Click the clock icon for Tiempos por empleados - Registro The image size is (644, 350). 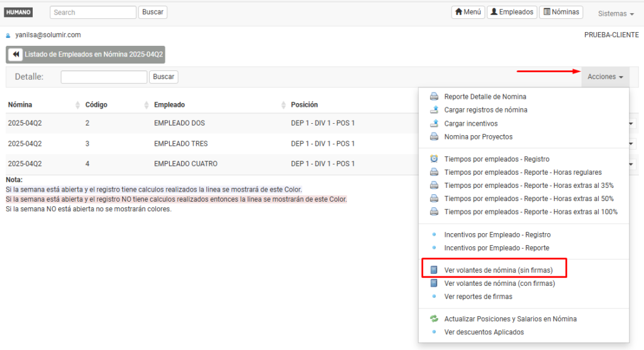(x=434, y=159)
